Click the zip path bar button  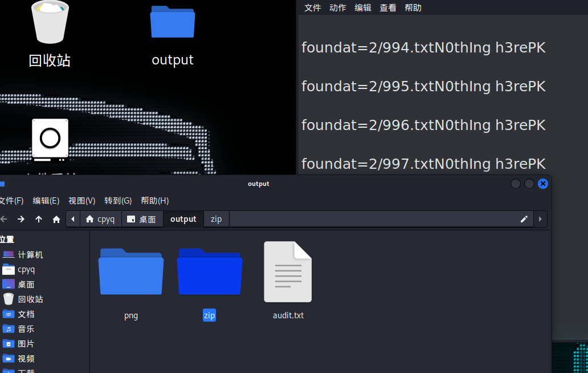tap(217, 219)
